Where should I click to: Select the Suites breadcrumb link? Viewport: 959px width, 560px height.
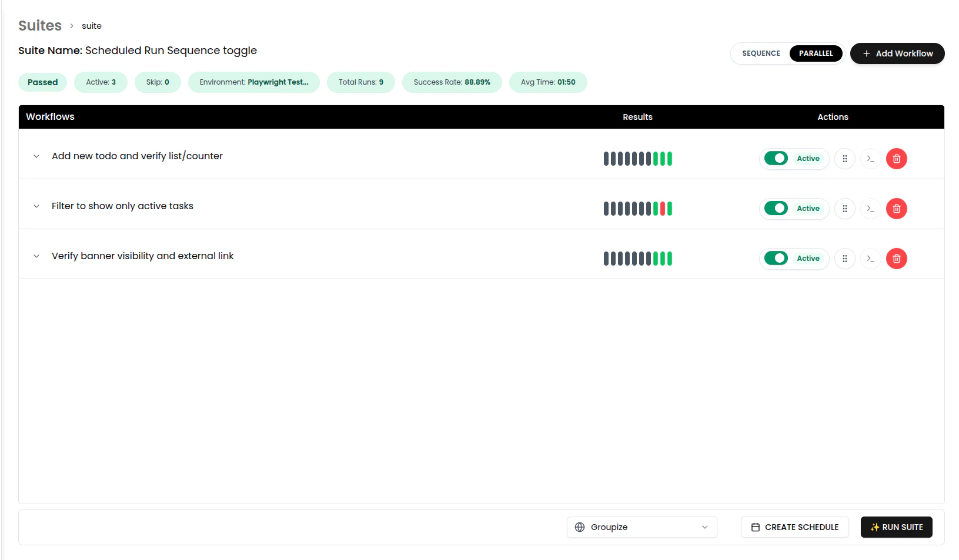tap(39, 25)
